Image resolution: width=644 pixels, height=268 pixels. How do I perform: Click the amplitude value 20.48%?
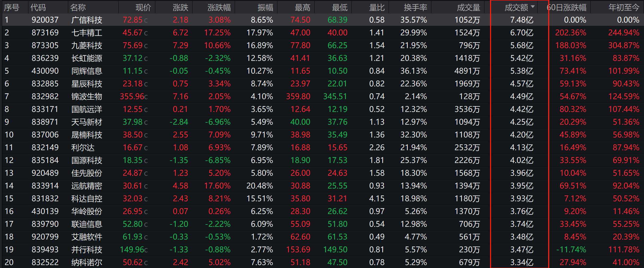tap(260, 186)
